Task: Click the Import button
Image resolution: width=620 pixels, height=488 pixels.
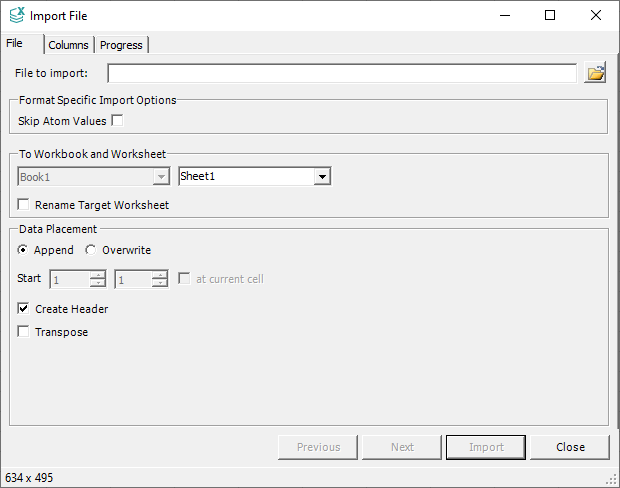Action: 486,447
